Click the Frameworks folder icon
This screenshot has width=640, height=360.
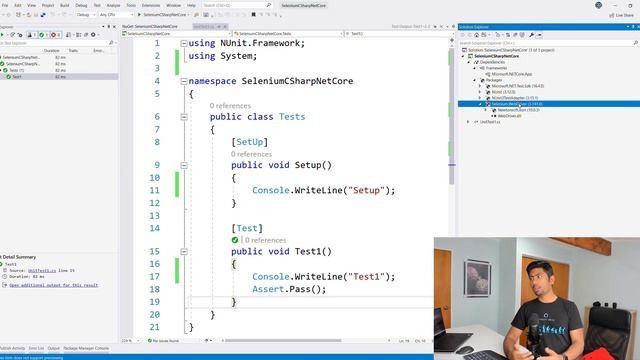tap(482, 69)
